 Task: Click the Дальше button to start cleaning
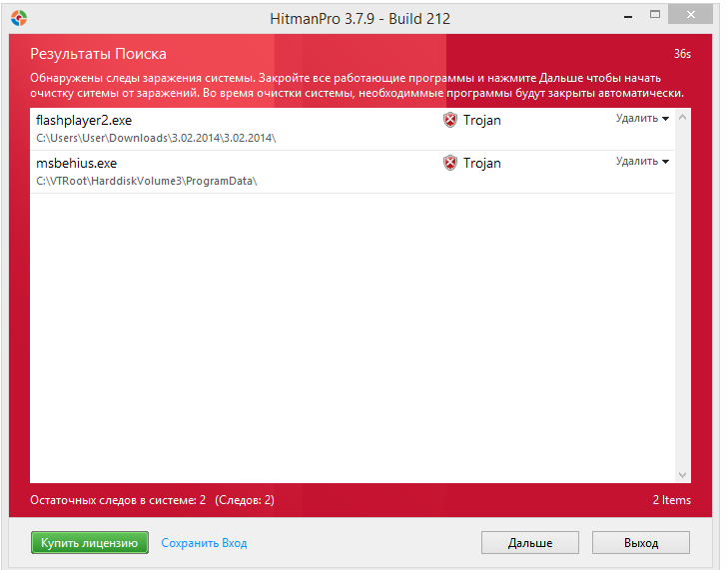click(529, 543)
